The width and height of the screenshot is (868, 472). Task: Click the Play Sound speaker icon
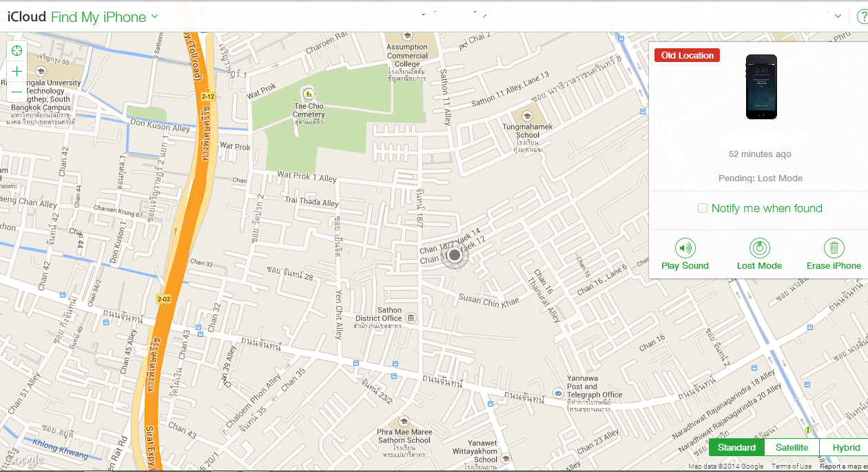pyautogui.click(x=685, y=248)
